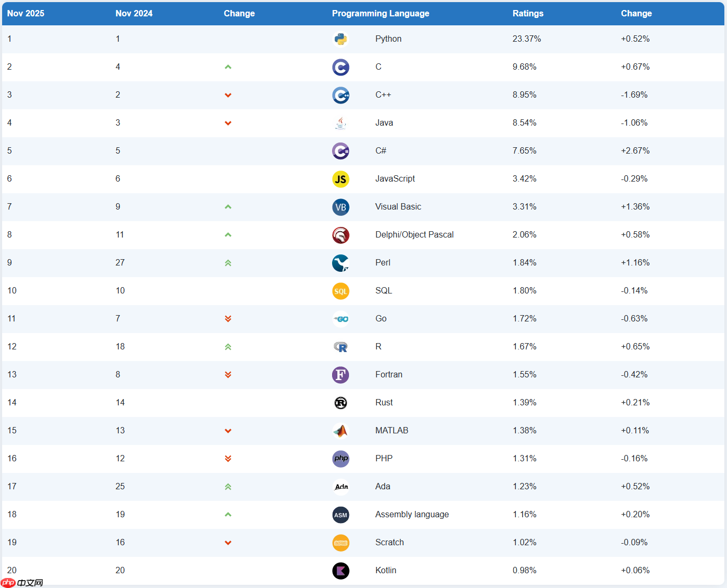Click the Perl logo icon
The image size is (727, 588).
(341, 263)
